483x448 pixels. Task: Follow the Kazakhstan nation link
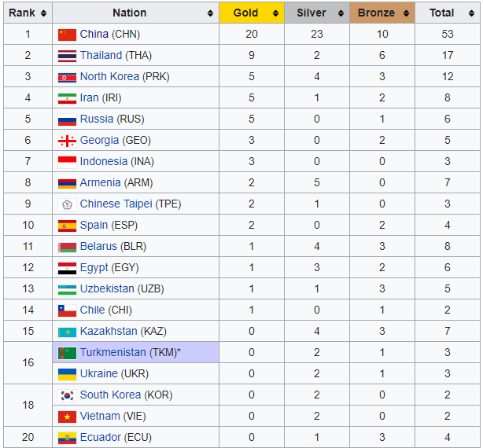click(x=109, y=331)
